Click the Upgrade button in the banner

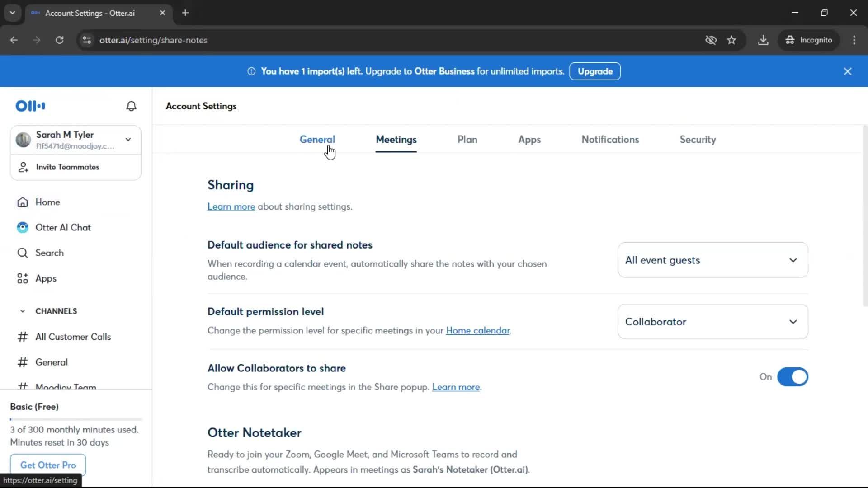pos(595,71)
